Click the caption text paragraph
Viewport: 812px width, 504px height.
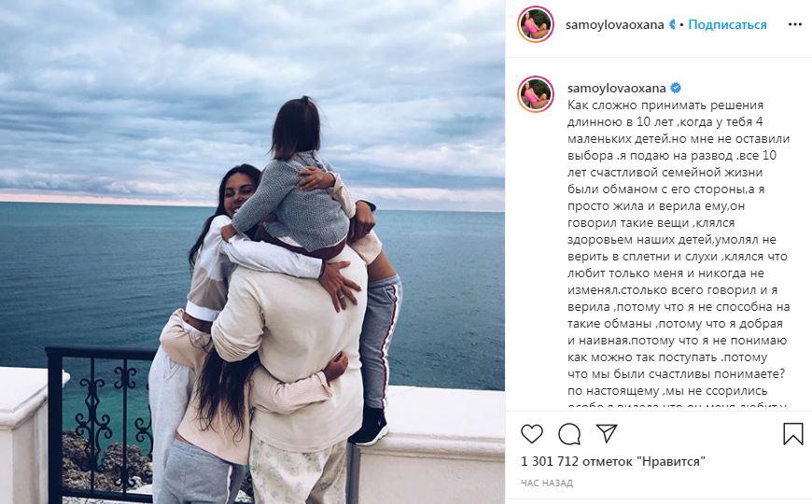[x=679, y=247]
